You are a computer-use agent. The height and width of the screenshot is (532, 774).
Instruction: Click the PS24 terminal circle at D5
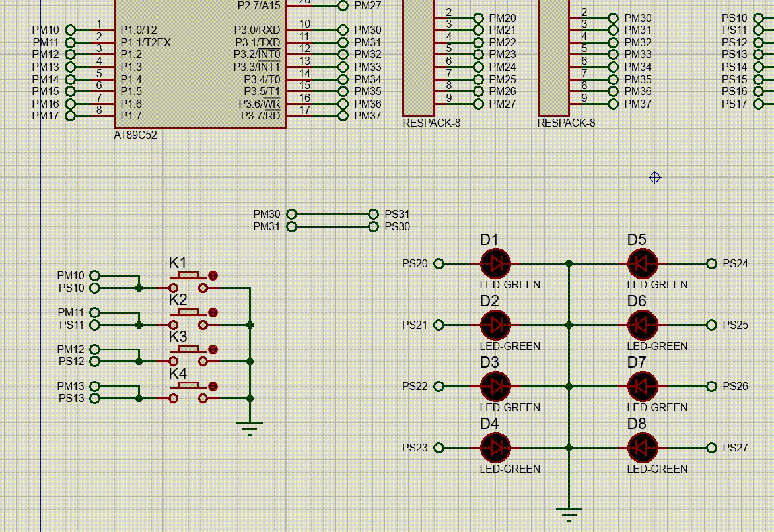711,263
